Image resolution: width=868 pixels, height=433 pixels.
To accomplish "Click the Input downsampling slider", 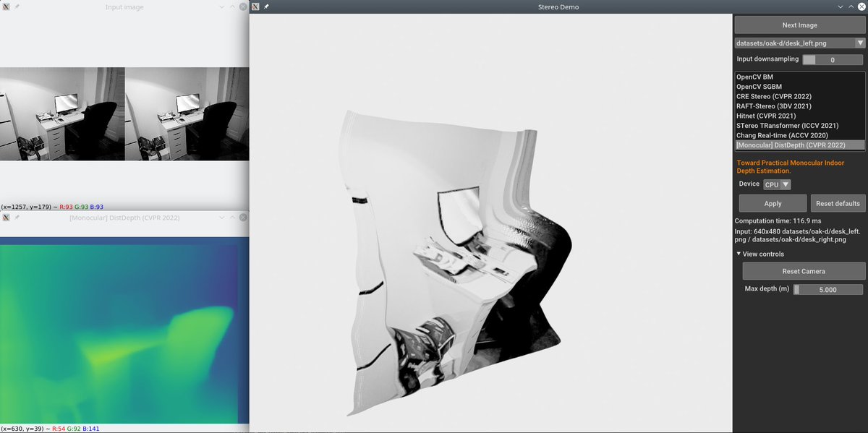I will pos(832,60).
